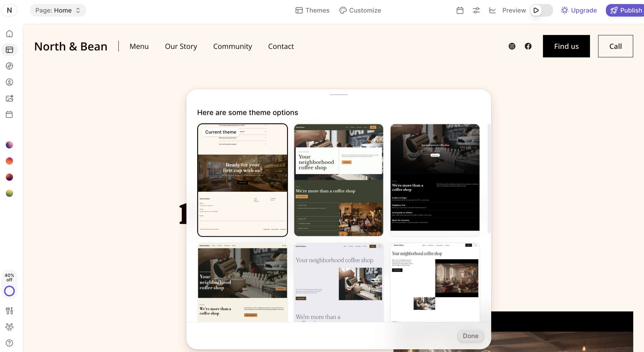Select the Current theme thumbnail

[x=243, y=180]
